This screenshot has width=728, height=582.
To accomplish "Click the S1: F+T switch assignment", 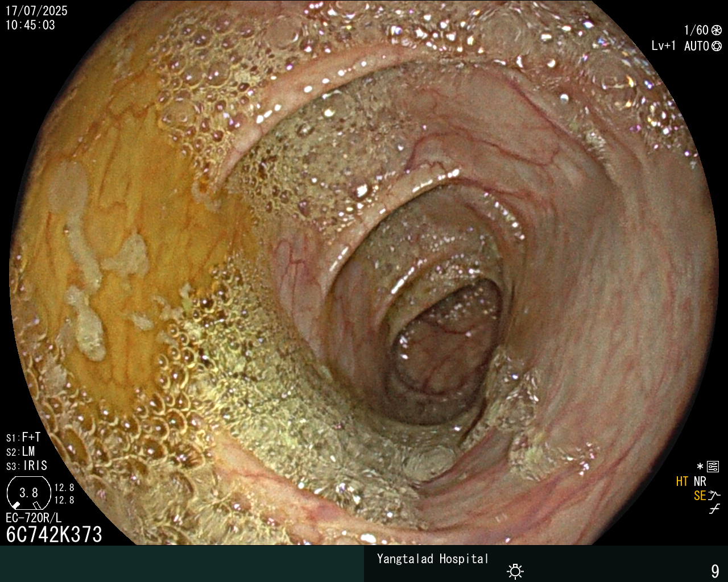I will (x=23, y=437).
